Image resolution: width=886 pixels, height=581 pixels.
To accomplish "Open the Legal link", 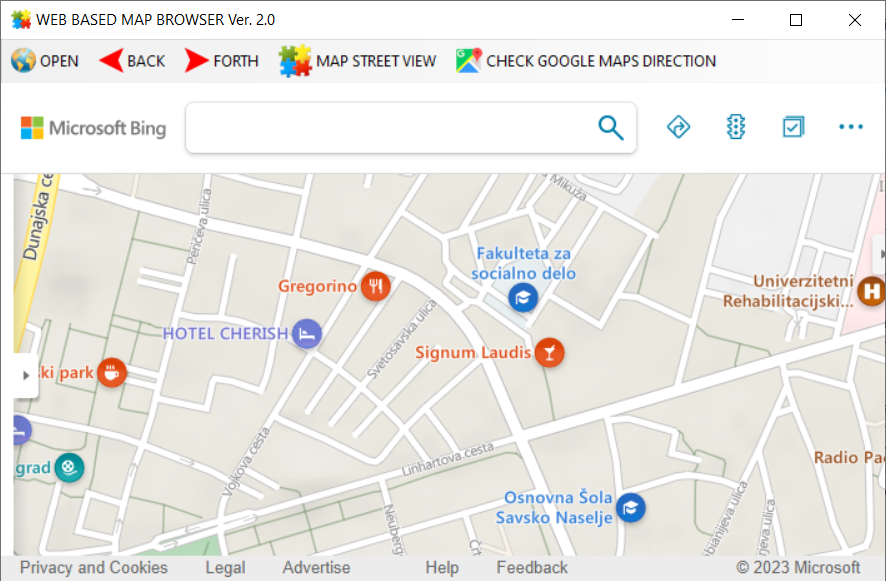I will pyautogui.click(x=225, y=567).
